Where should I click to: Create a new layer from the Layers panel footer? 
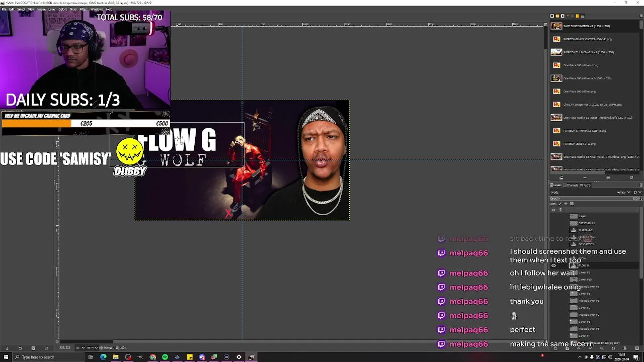pos(555,348)
